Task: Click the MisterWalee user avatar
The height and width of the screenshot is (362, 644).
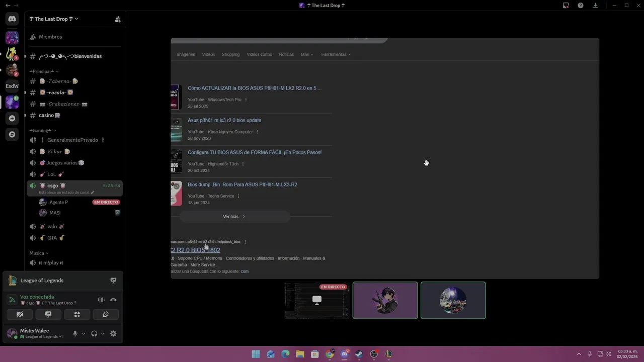Action: tap(12, 333)
